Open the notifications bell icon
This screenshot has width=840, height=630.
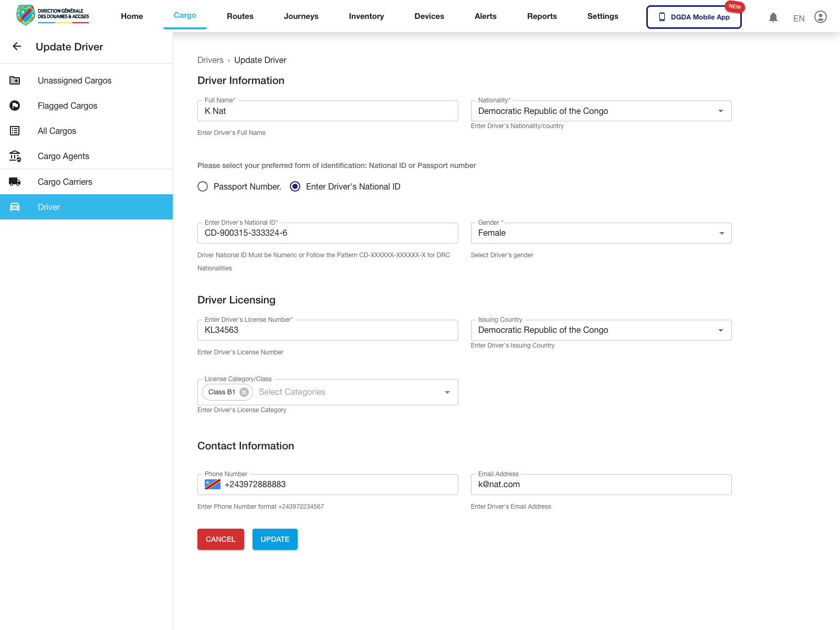[773, 17]
